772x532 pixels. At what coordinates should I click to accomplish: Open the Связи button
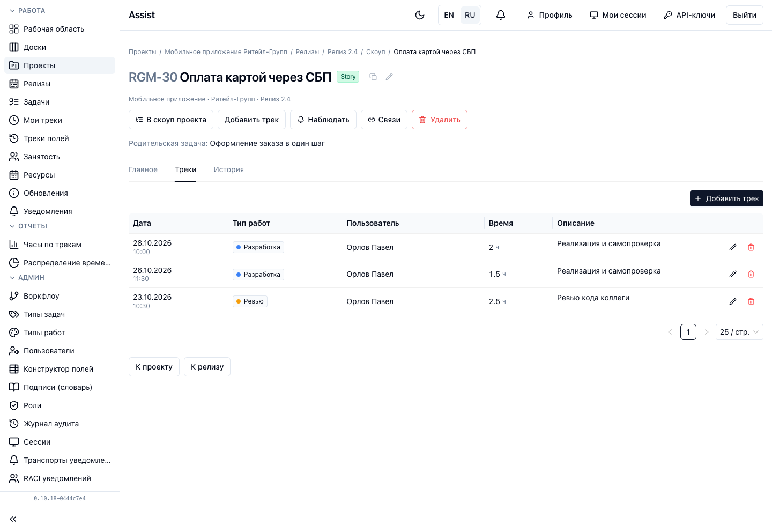tap(384, 120)
